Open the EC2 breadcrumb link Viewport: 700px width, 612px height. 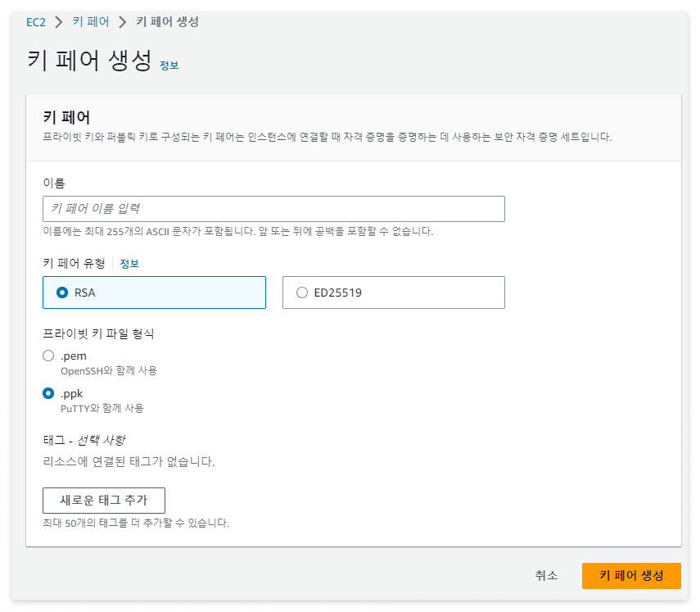(x=36, y=22)
